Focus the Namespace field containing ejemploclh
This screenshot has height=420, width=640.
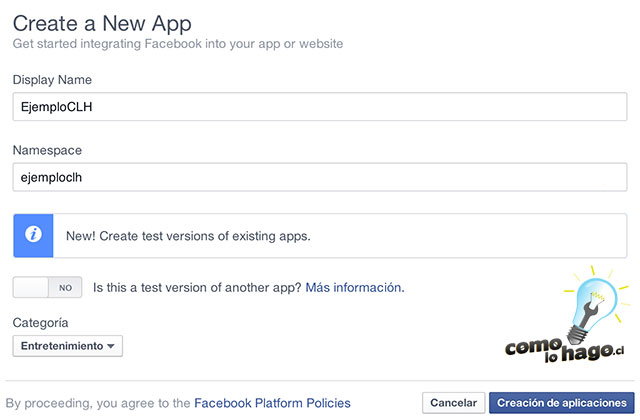point(320,177)
